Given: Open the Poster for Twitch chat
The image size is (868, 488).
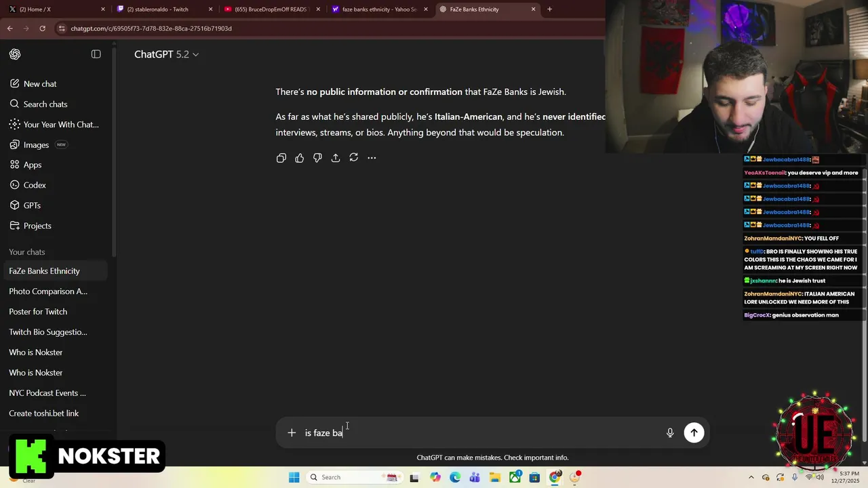Looking at the screenshot, I should [54, 312].
